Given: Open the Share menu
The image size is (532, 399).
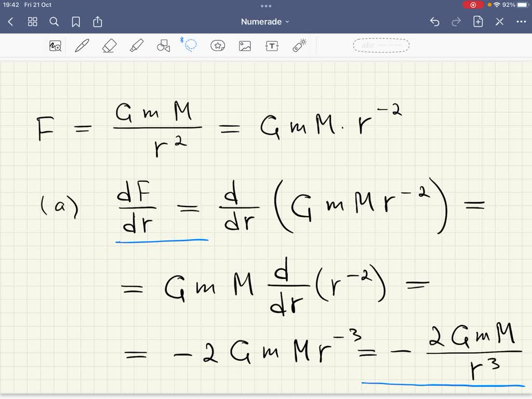Looking at the screenshot, I should coord(98,22).
